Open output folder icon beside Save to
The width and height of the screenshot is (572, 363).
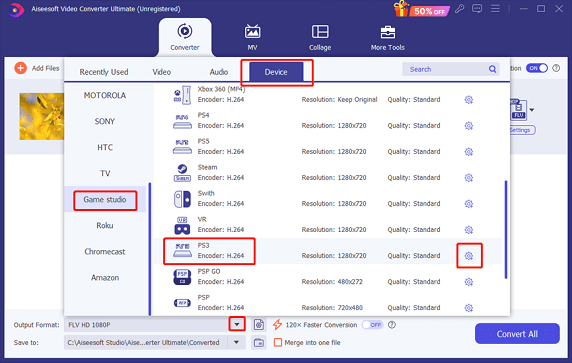click(x=259, y=343)
